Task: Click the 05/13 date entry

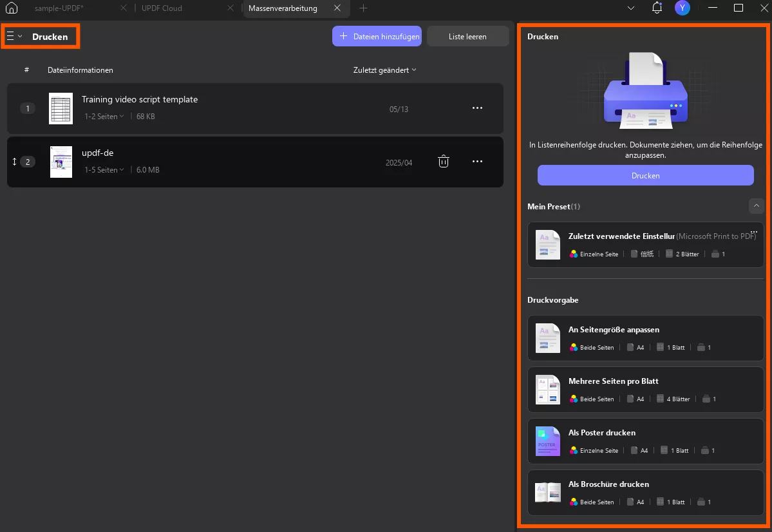Action: click(x=399, y=109)
